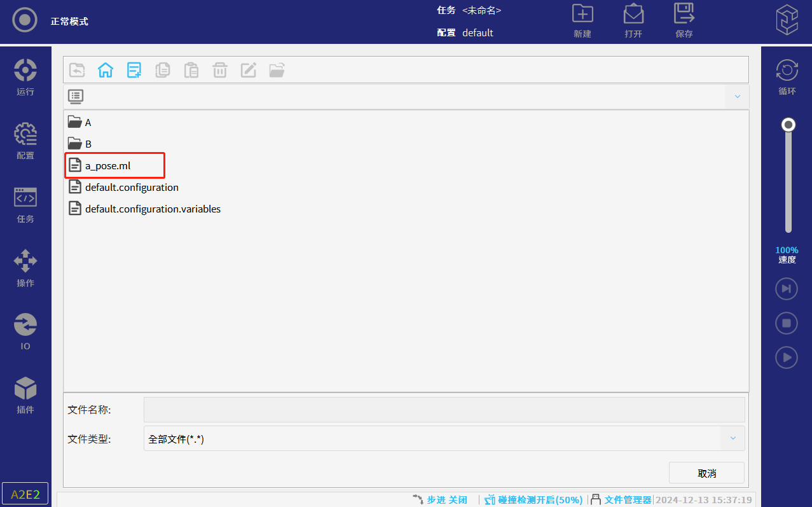Screen dimensions: 812x507
Task: Toggle 碰撞检测 collision detection in status bar
Action: tap(533, 500)
